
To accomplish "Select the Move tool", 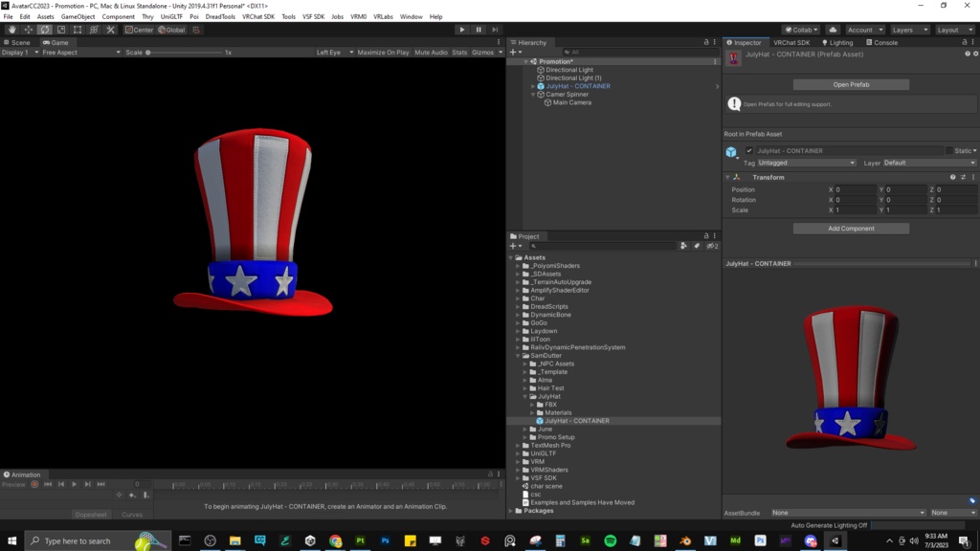I will click(x=27, y=30).
